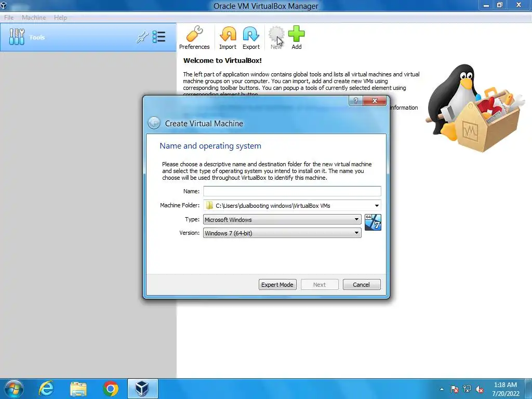Open the Tools list menu icon
The image size is (532, 399).
point(159,37)
